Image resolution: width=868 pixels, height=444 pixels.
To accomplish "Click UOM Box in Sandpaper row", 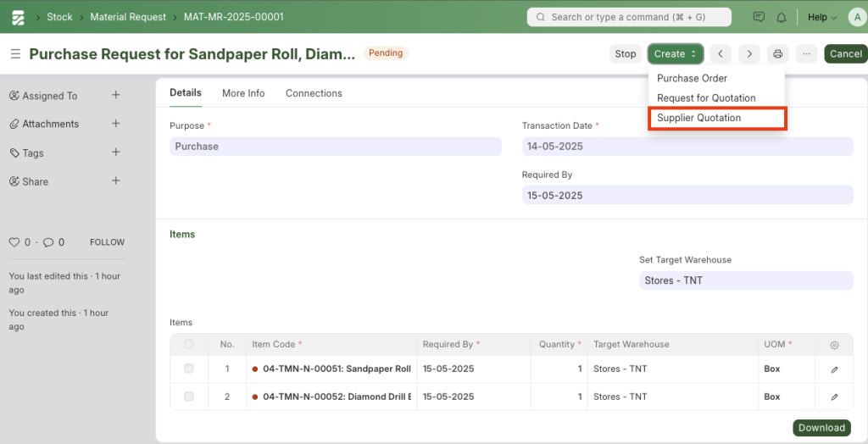I will click(772, 369).
